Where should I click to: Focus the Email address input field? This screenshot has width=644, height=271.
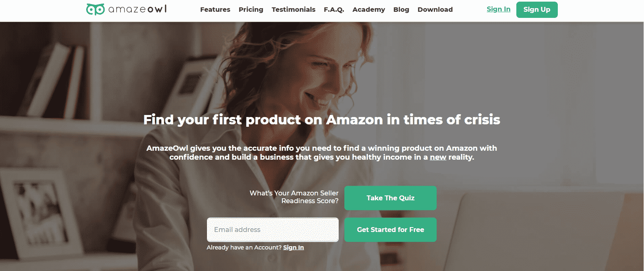coord(273,230)
